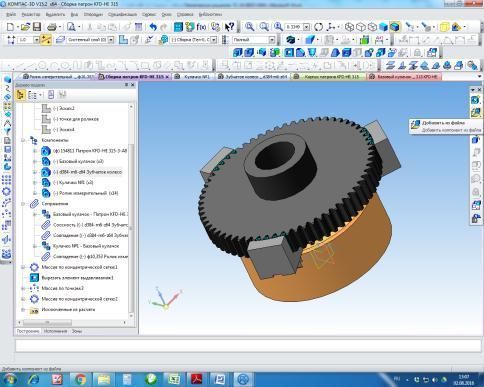The image size is (484, 387).
Task: Activate the context help arrow-question icon
Action: (230, 27)
